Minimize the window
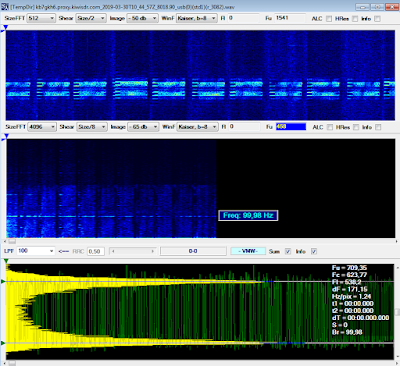This screenshot has height=366, width=400. coord(363,7)
